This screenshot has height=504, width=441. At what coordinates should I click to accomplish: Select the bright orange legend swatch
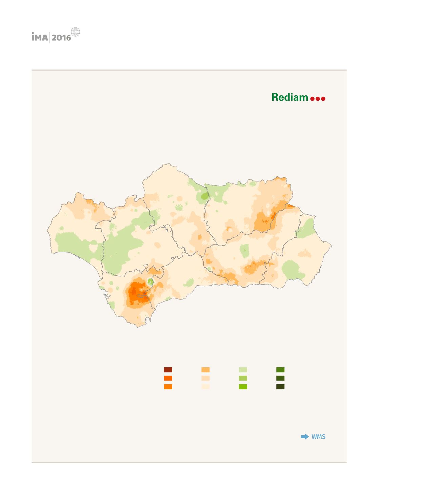[168, 387]
